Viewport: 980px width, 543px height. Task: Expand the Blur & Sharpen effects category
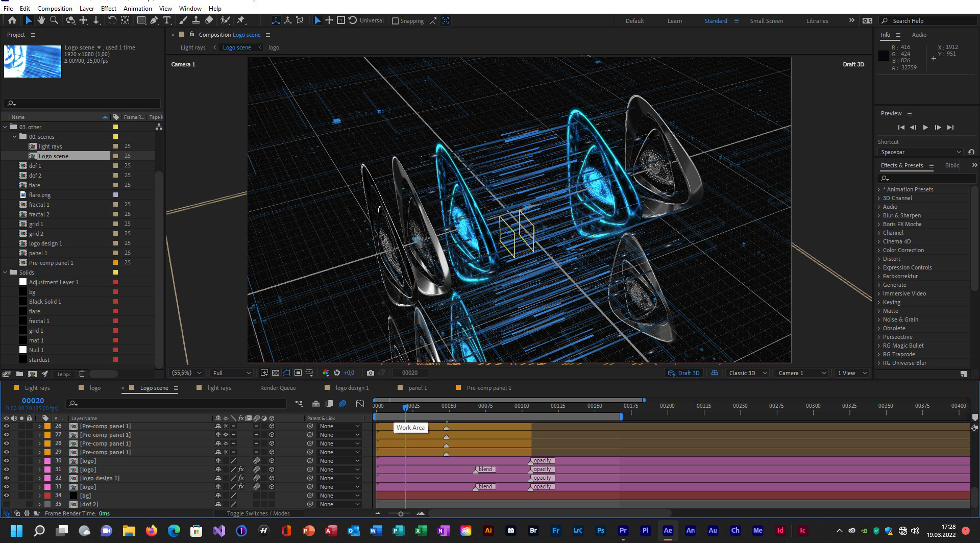[879, 215]
